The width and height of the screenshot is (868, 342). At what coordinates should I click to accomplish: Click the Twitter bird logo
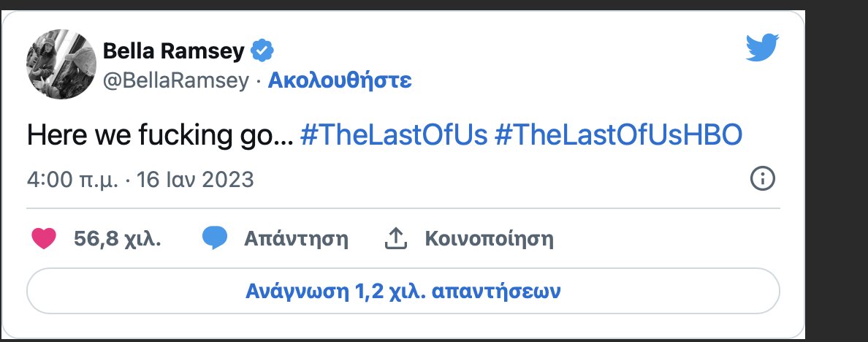pos(763,48)
